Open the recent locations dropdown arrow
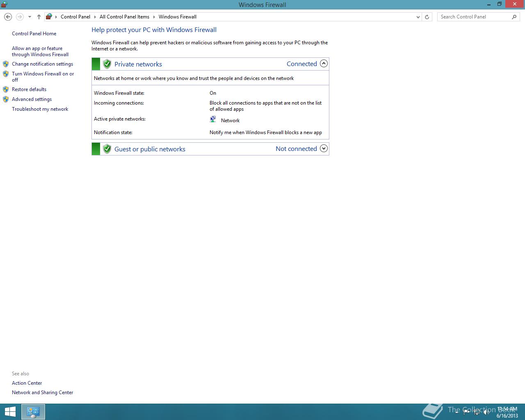525x420 pixels. (30, 17)
